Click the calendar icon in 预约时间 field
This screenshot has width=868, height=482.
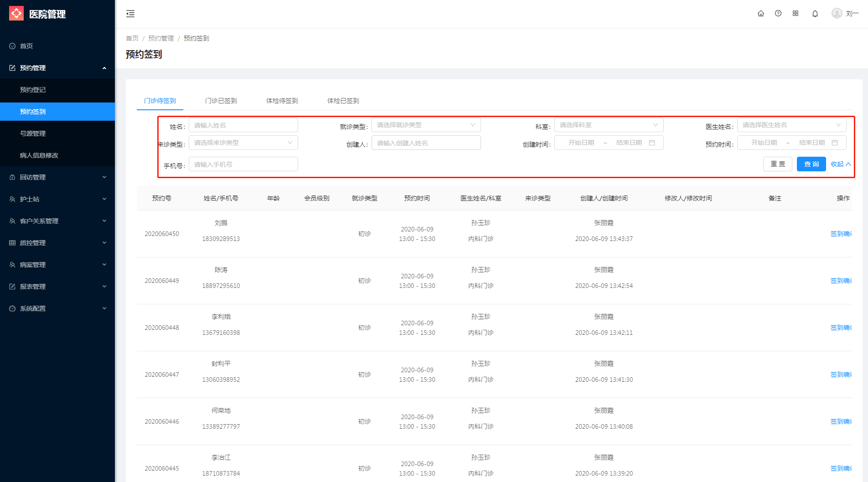[x=835, y=143]
